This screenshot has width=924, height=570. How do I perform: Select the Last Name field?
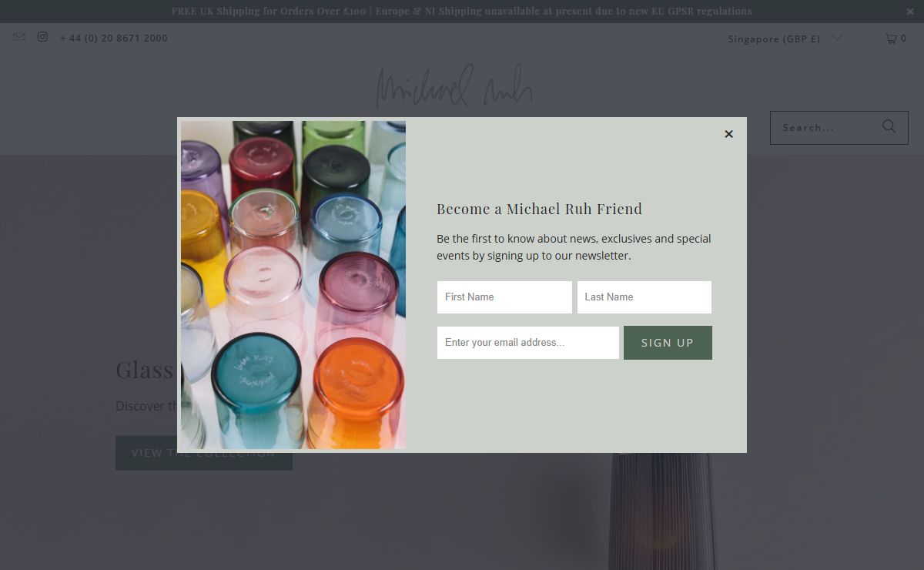tap(644, 297)
